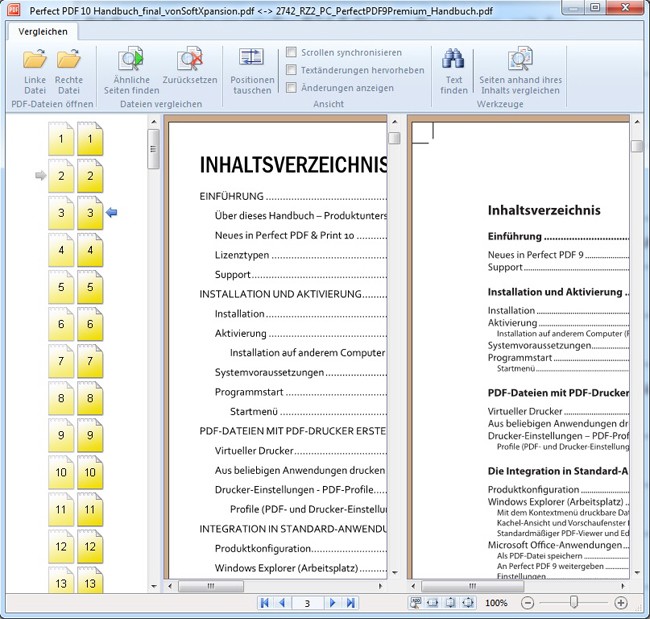Screen dimensions: 650x619
Task: Click thumbnail list scroll down arrow
Action: pyautogui.click(x=153, y=586)
